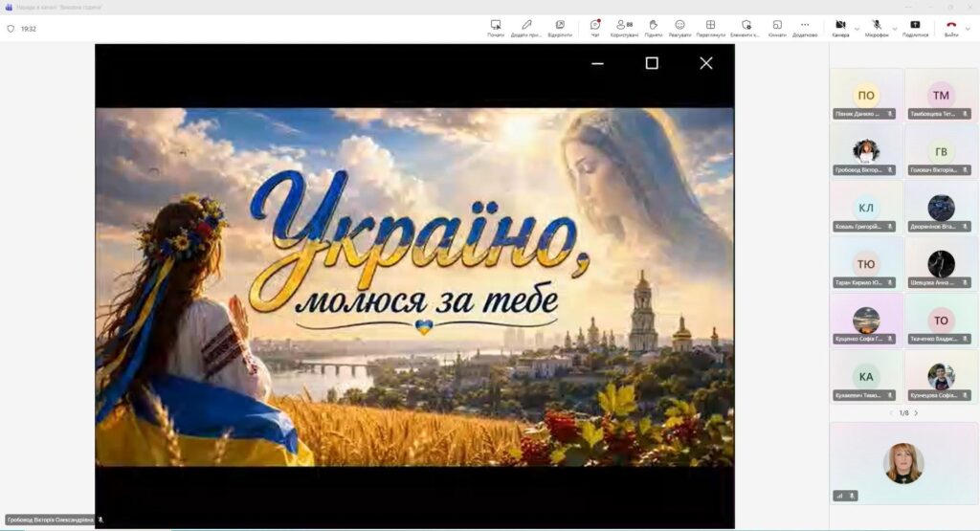The height and width of the screenshot is (531, 980).
Task: Select the Шевцова Анна participant tile
Action: pos(941,263)
